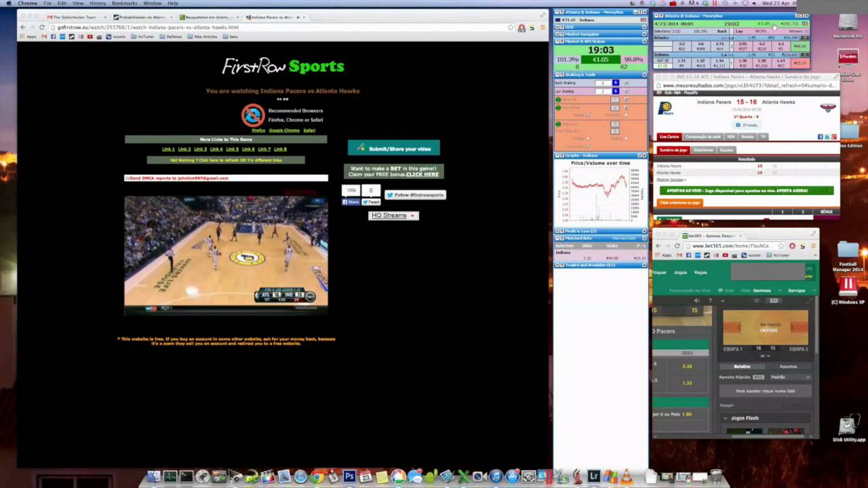This screenshot has width=868, height=488.
Task: Switch to the Probabilidades do Atlanta tab
Action: [141, 17]
